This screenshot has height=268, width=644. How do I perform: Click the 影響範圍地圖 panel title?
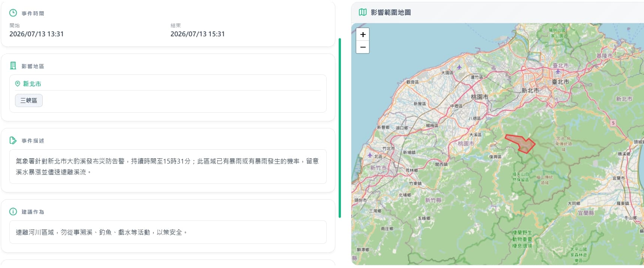click(391, 12)
